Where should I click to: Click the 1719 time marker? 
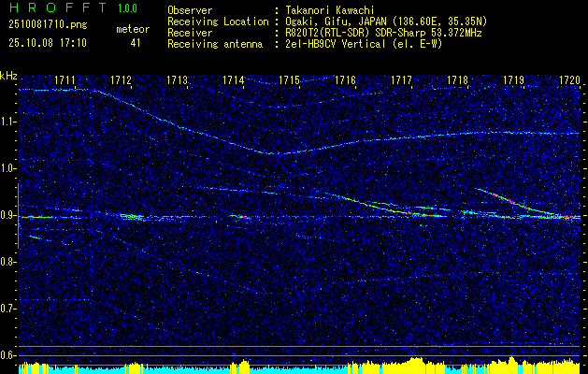[x=513, y=79]
